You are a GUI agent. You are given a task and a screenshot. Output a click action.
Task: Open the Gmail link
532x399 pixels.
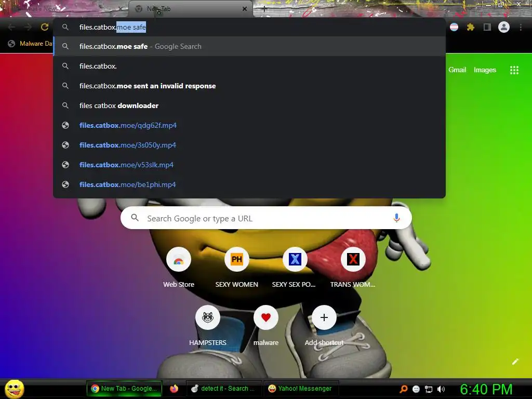coord(457,70)
